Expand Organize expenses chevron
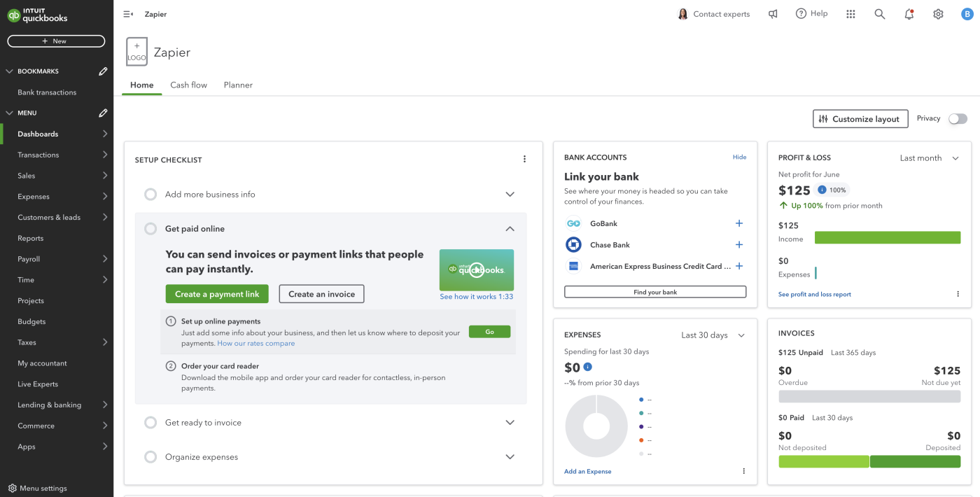Image resolution: width=980 pixels, height=497 pixels. pyautogui.click(x=510, y=457)
